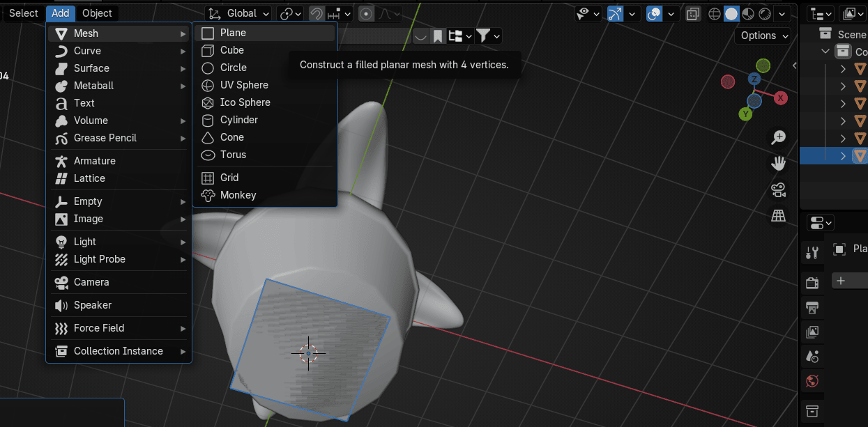This screenshot has height=427, width=868.
Task: Select Monkey from the Mesh submenu
Action: [x=238, y=195]
